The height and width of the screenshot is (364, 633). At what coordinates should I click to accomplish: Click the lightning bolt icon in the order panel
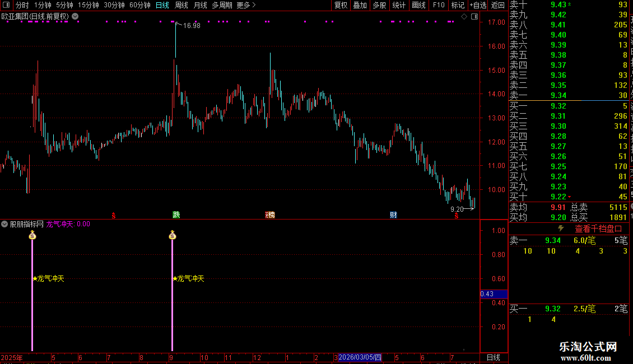(x=561, y=228)
